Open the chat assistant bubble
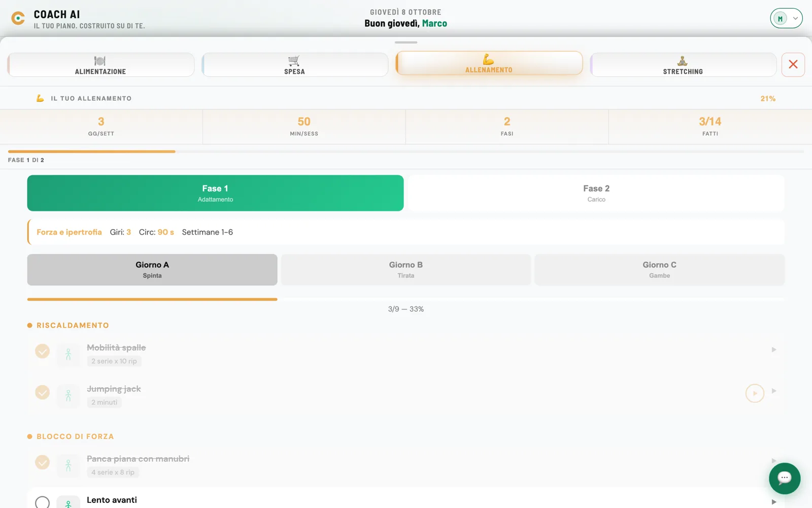 click(785, 478)
